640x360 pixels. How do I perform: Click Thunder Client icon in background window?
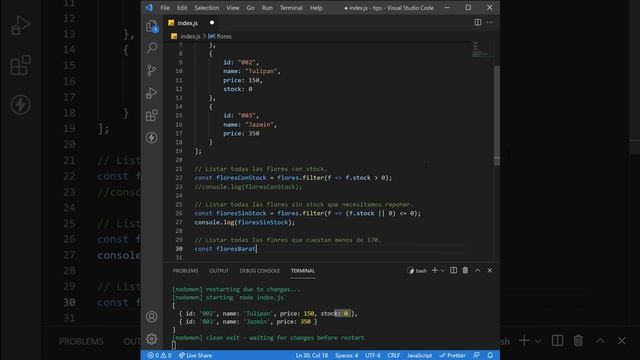tap(20, 105)
